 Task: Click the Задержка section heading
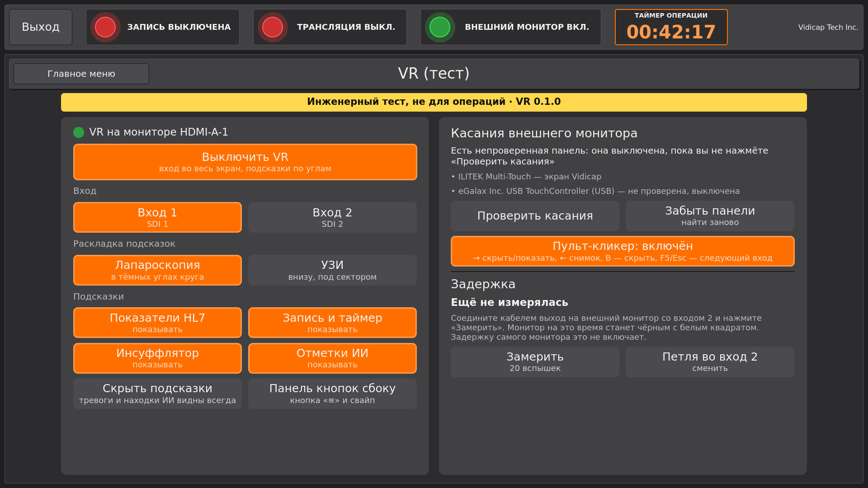click(x=483, y=284)
